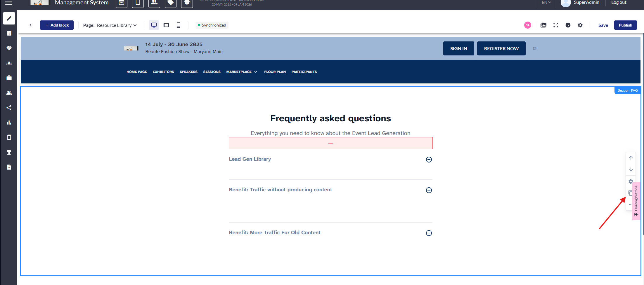Open the share icon in sidebar
The height and width of the screenshot is (285, 644).
coord(9,108)
